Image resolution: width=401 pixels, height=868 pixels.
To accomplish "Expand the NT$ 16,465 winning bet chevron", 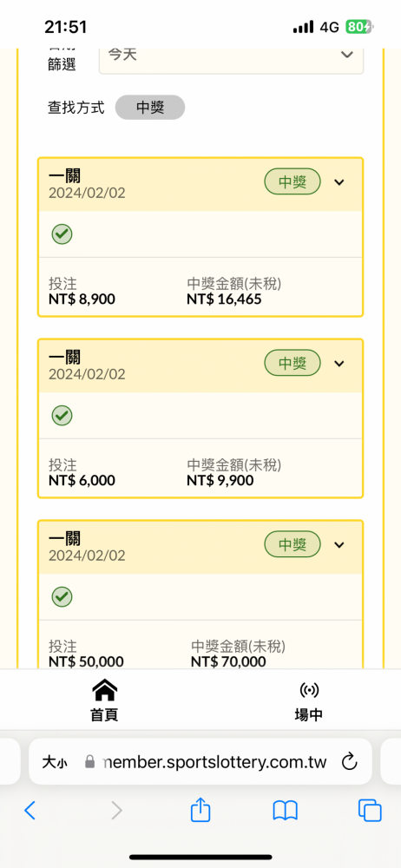I will click(339, 182).
